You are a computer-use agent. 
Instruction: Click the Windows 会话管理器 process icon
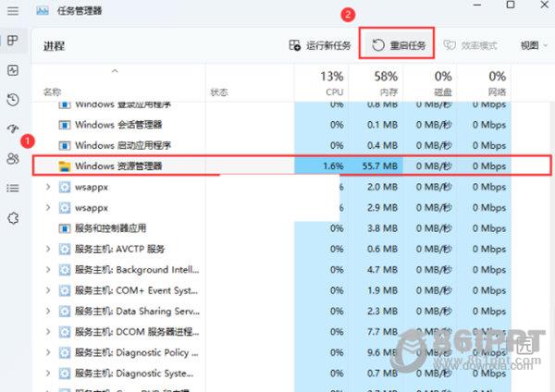click(65, 125)
